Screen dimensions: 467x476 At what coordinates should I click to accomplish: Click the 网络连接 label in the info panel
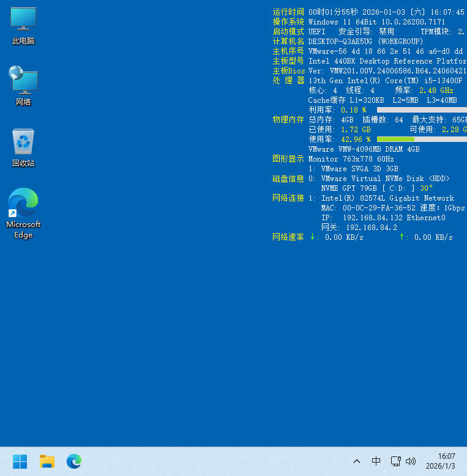288,198
